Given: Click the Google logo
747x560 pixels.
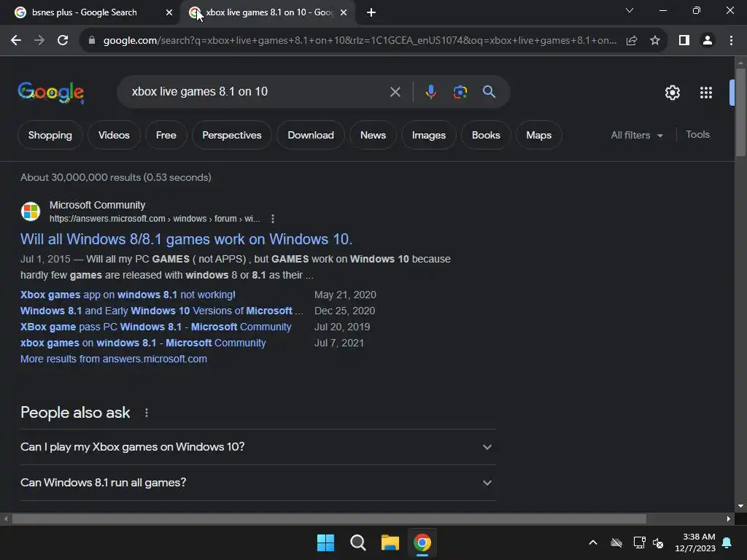Looking at the screenshot, I should [x=51, y=93].
